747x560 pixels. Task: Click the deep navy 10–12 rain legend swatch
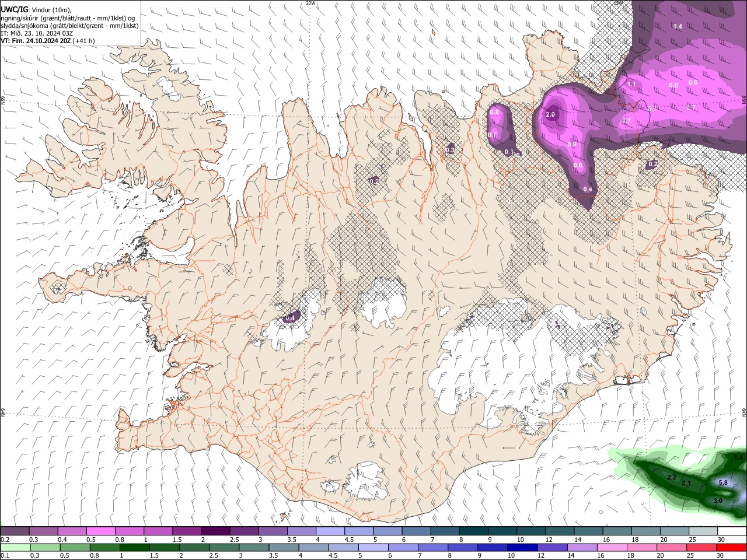click(x=521, y=548)
